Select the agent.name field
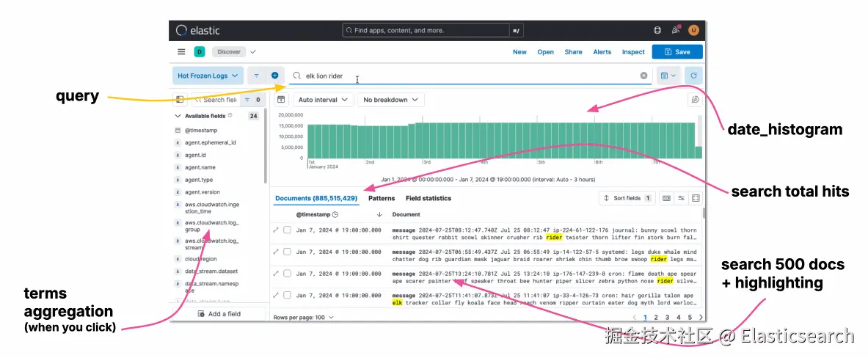 pos(200,167)
